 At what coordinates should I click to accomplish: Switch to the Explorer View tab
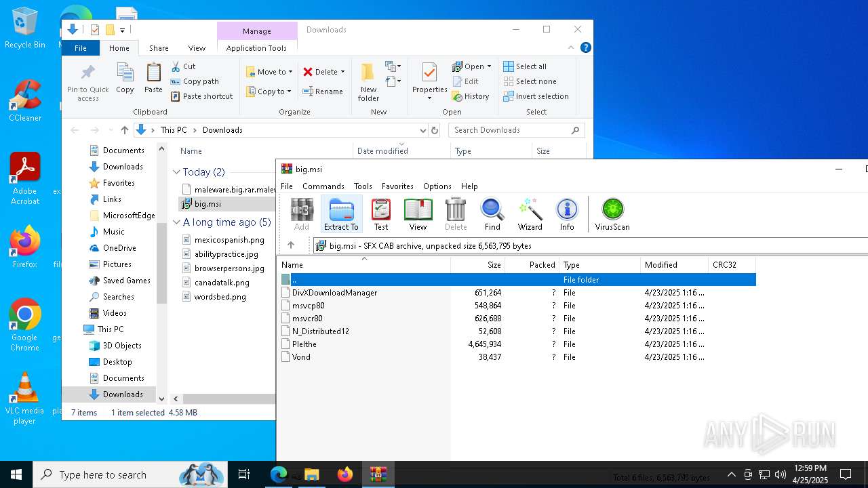coord(197,48)
